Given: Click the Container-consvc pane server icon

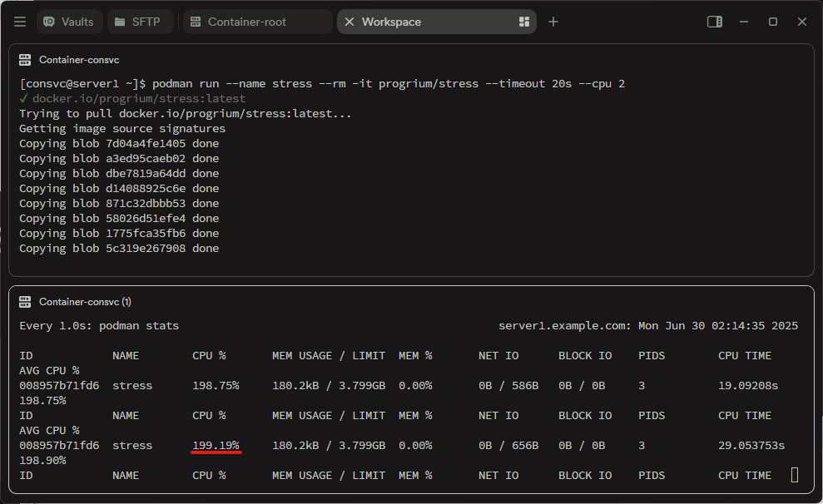Looking at the screenshot, I should [x=25, y=60].
